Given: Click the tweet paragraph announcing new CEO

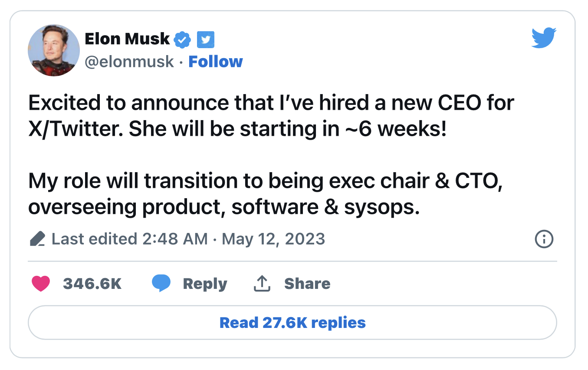Looking at the screenshot, I should [x=271, y=116].
